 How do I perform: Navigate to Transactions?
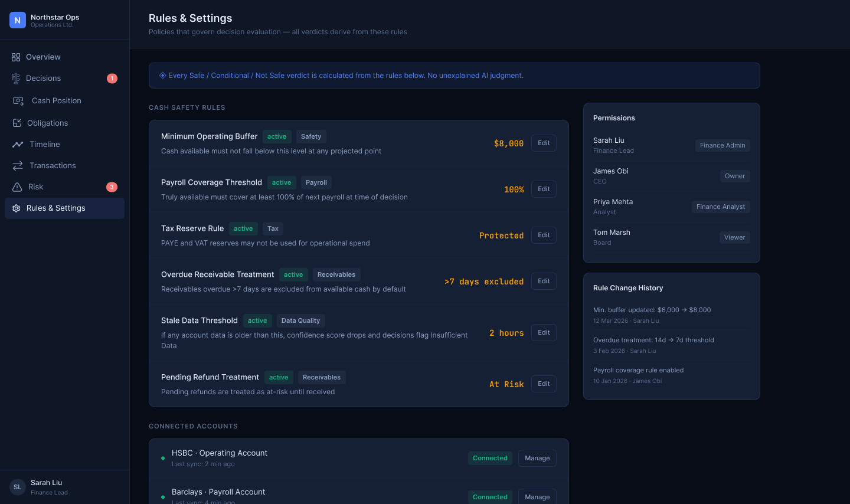click(x=64, y=166)
